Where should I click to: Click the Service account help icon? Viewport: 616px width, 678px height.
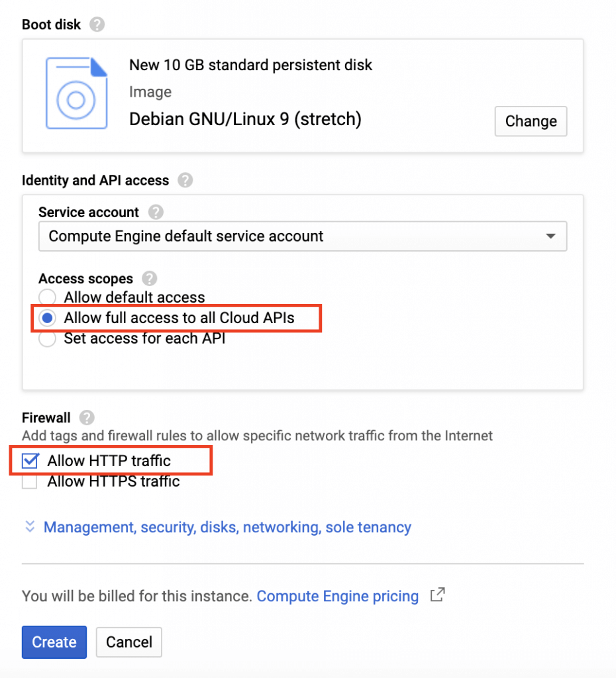[155, 212]
